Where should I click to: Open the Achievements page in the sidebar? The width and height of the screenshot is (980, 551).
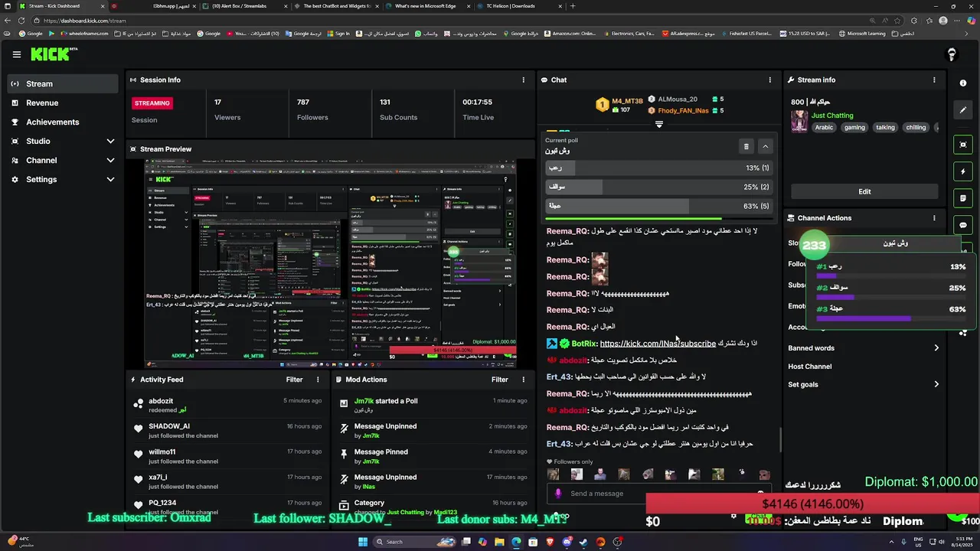click(x=64, y=122)
